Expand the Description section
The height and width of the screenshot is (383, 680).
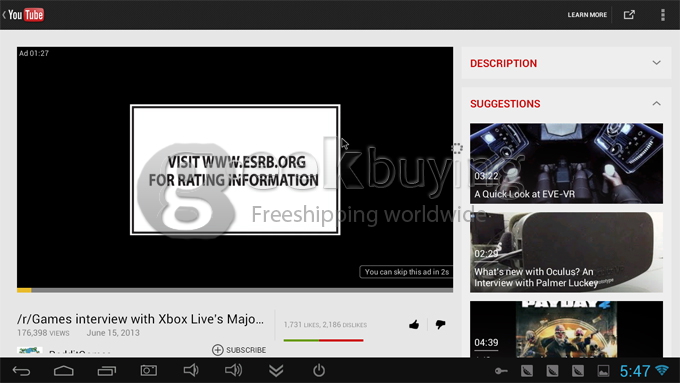pyautogui.click(x=566, y=63)
